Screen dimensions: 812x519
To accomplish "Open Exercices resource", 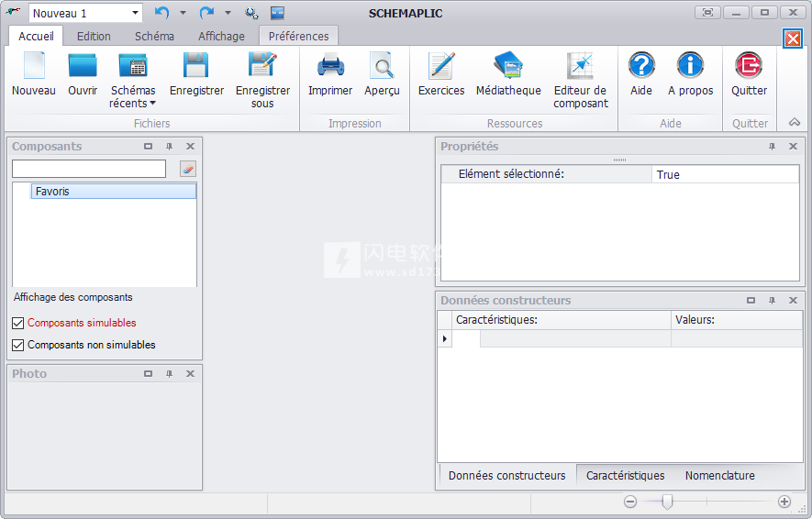I will click(441, 74).
